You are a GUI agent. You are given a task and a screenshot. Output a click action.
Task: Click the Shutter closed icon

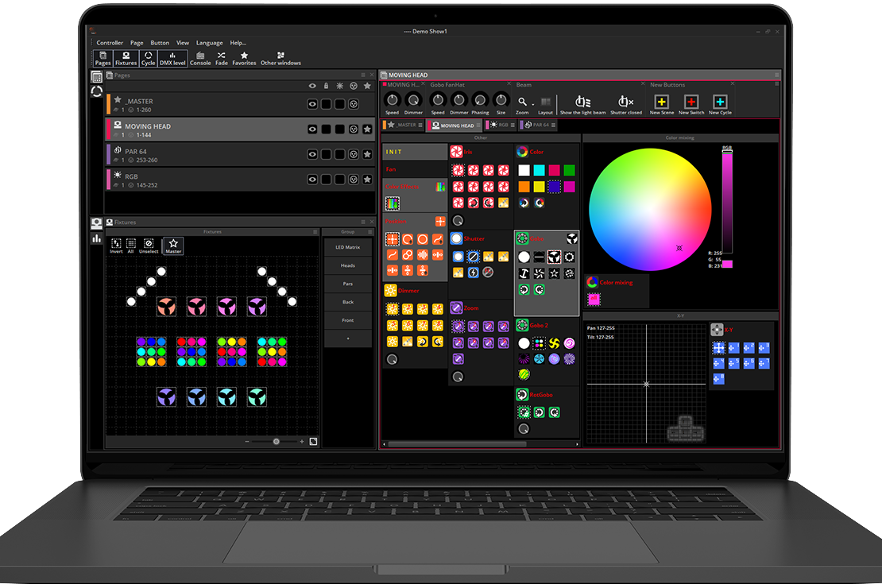coord(625,103)
